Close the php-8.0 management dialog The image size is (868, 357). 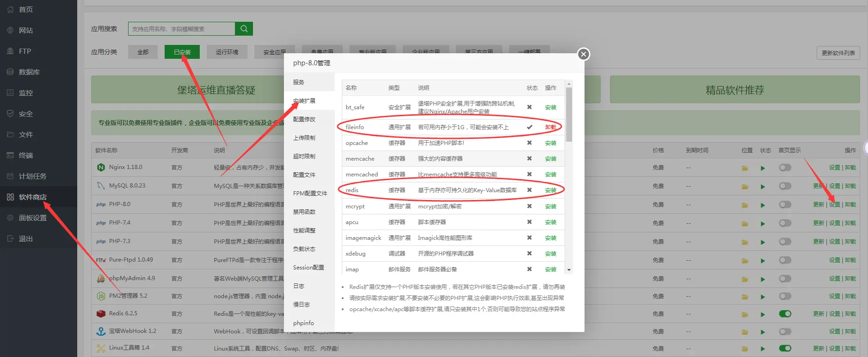coord(584,54)
